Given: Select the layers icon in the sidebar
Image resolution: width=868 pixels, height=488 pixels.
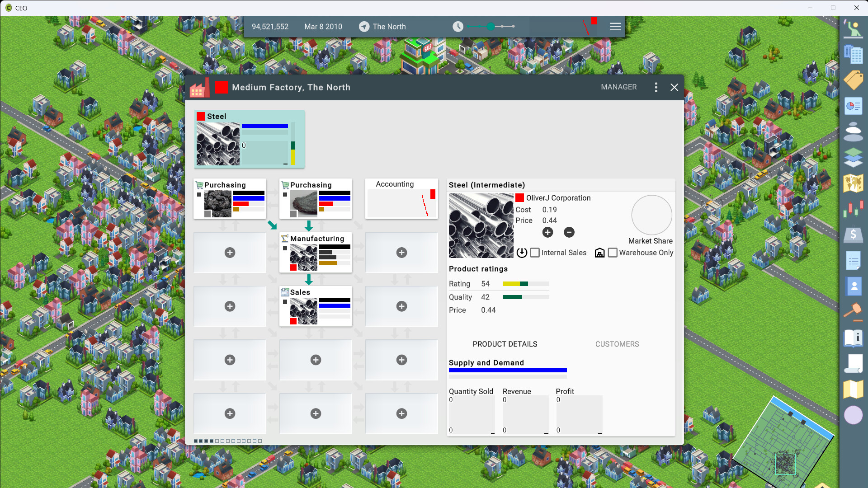Looking at the screenshot, I should (x=854, y=158).
